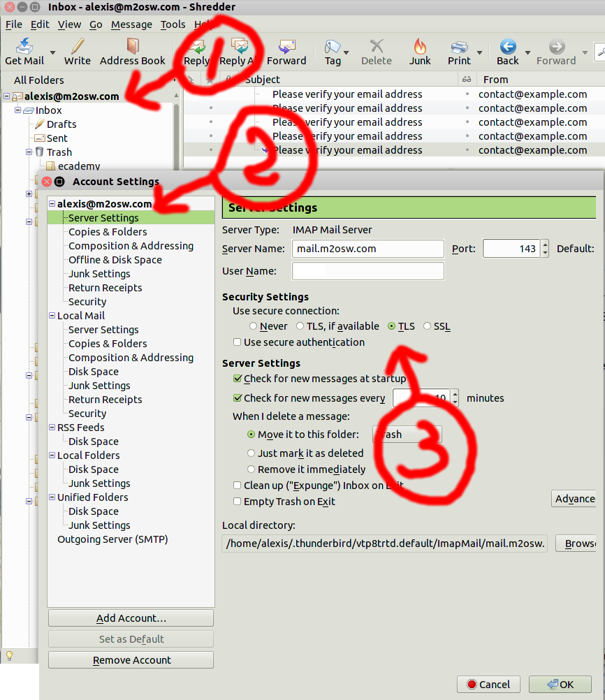Viewport: 605px width, 700px height.
Task: Collapse the Trash folder tree
Action: pyautogui.click(x=29, y=152)
